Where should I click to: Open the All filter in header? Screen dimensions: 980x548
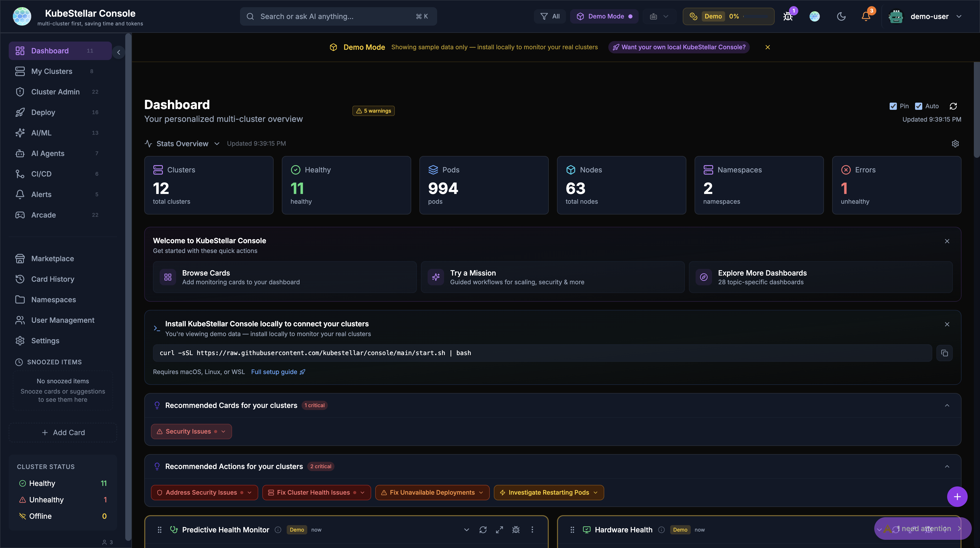pos(550,16)
